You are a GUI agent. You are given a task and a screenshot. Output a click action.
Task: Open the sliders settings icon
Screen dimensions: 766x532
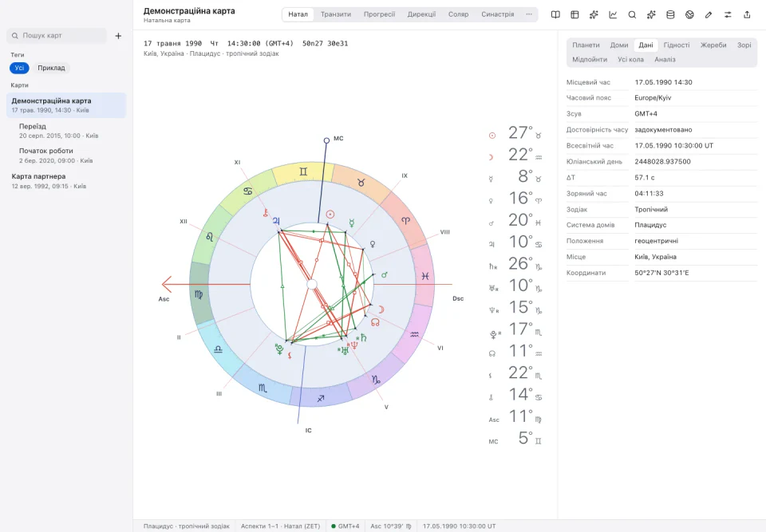click(728, 14)
